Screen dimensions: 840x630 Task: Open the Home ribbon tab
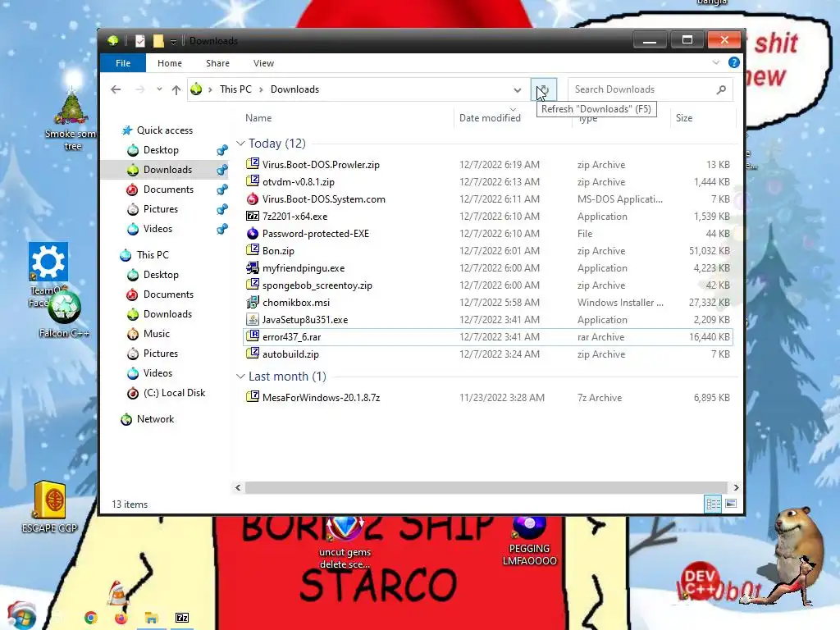[x=169, y=62]
